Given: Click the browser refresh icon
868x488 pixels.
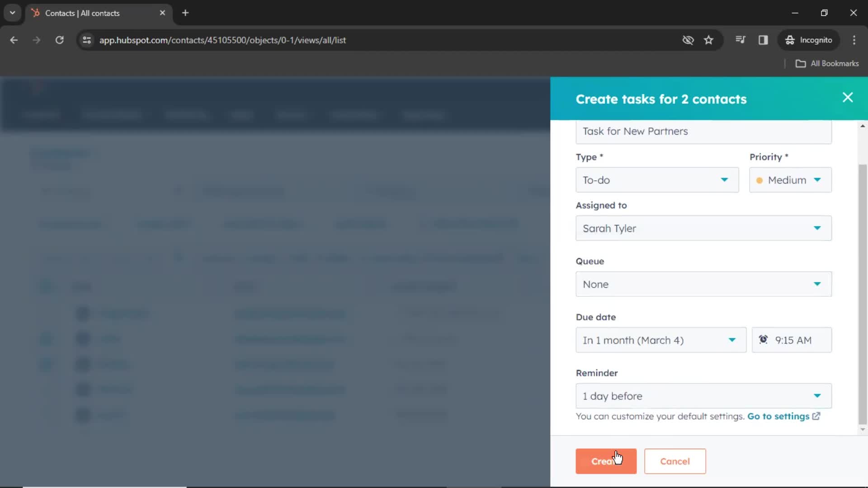Looking at the screenshot, I should coord(59,40).
